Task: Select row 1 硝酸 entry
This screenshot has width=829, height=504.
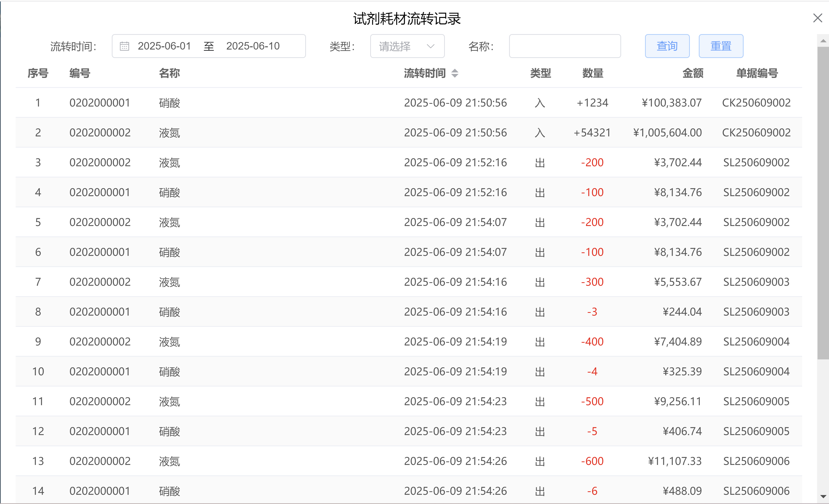Action: click(x=169, y=103)
